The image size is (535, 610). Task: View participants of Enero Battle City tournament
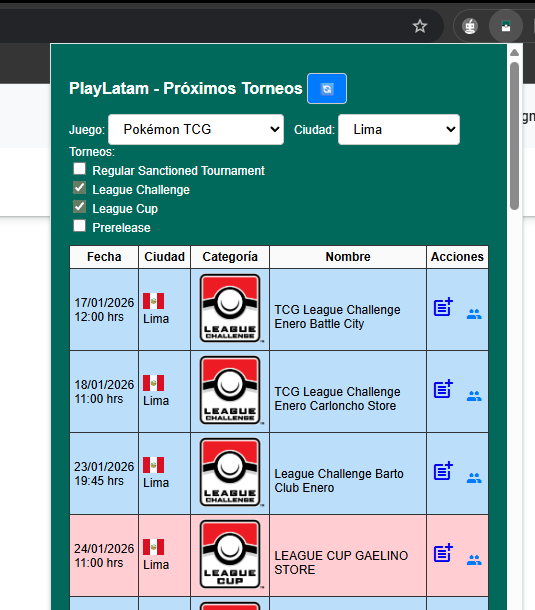pyautogui.click(x=474, y=314)
